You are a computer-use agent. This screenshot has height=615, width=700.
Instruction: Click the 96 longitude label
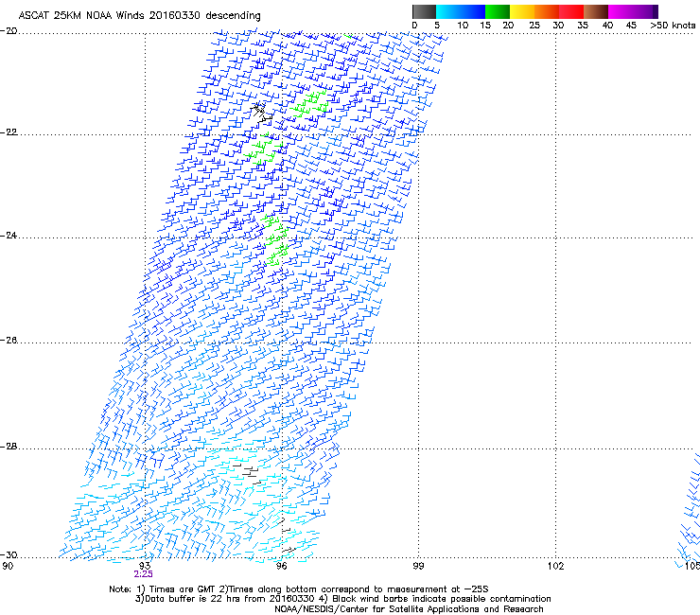(x=281, y=566)
